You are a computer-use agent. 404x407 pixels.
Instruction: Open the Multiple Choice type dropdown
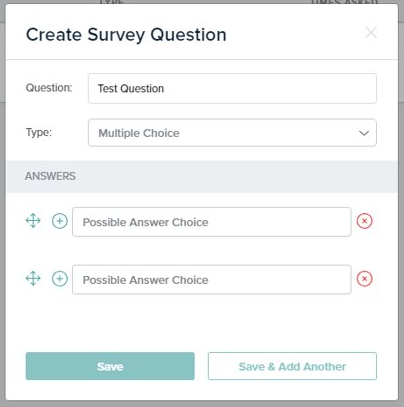pyautogui.click(x=232, y=133)
